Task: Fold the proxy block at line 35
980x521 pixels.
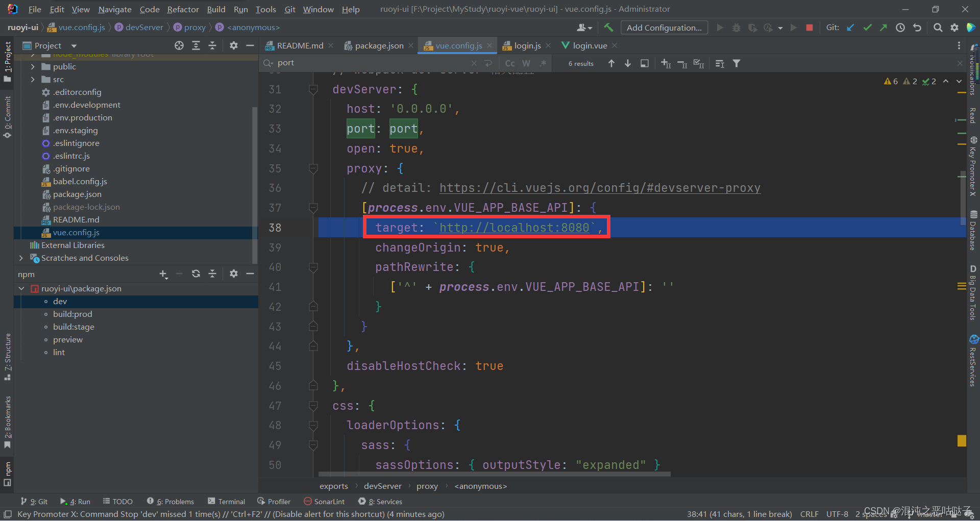Action: pos(313,168)
